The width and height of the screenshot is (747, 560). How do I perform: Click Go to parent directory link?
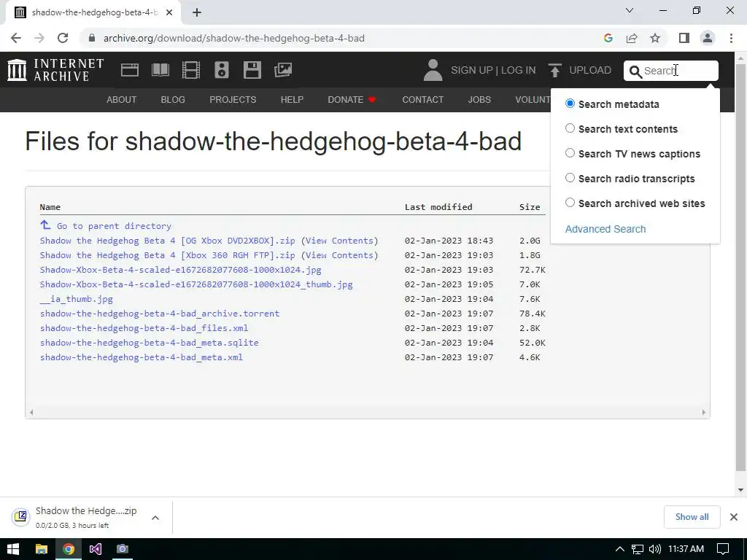(x=114, y=226)
